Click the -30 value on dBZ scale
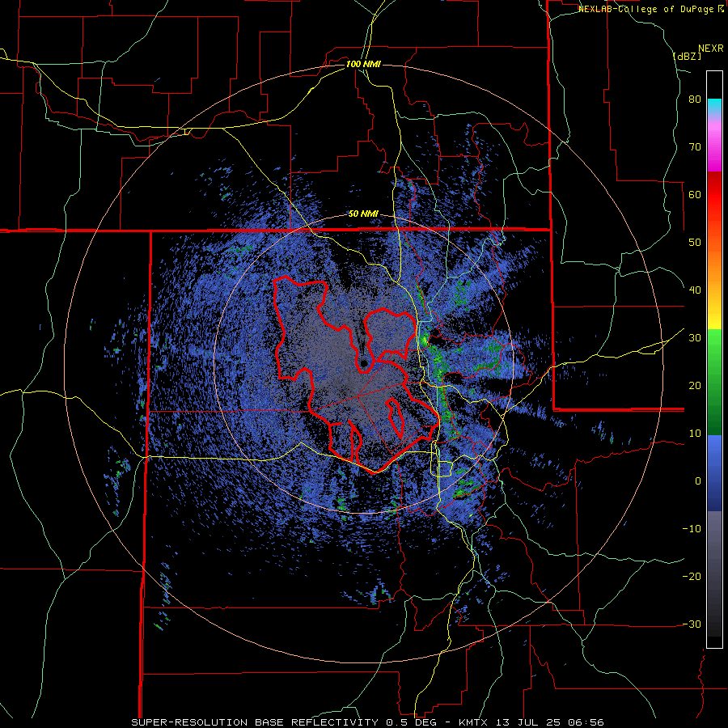 coord(692,624)
